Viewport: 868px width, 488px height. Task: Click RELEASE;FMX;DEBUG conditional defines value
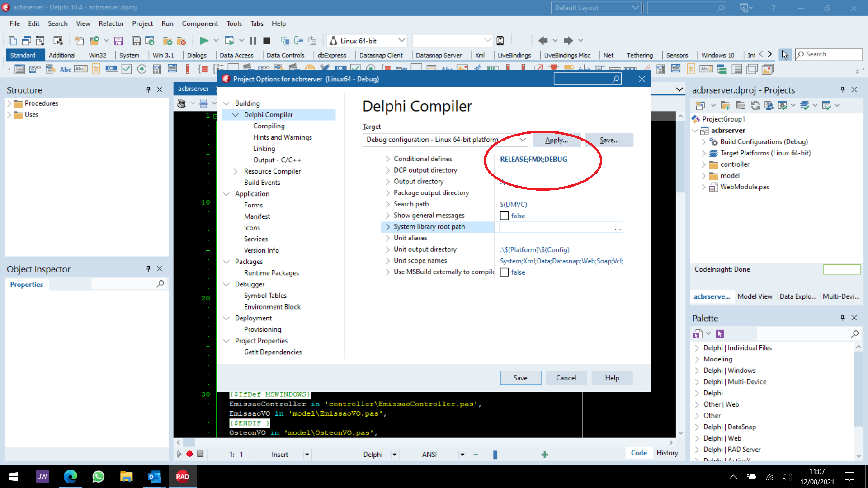point(533,159)
